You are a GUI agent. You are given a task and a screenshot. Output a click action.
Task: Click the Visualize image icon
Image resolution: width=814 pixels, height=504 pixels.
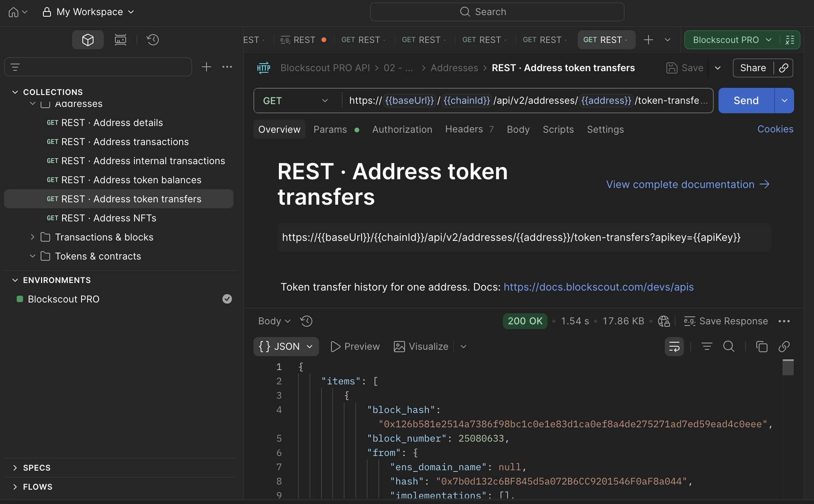click(399, 347)
